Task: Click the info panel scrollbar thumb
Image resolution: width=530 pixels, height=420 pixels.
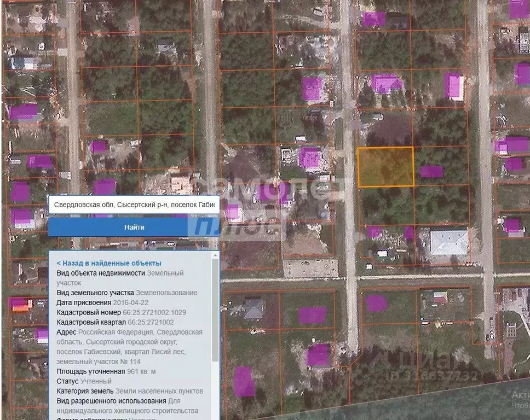Action: [x=215, y=310]
